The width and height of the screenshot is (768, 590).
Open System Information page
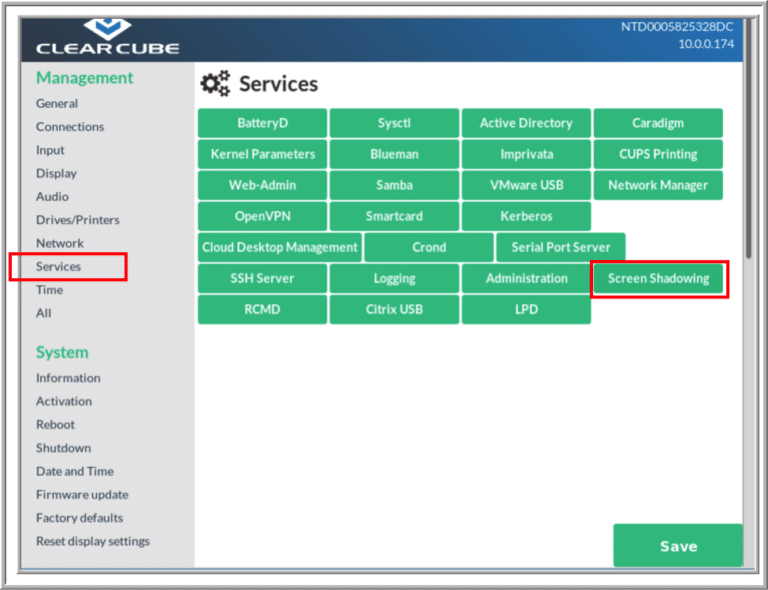[x=68, y=378]
